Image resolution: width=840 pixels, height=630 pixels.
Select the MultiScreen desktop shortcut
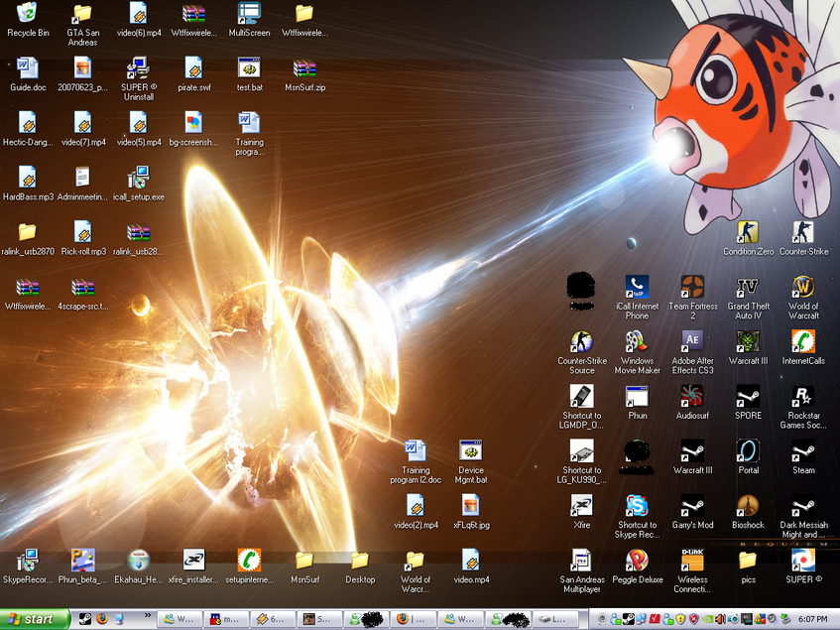tap(249, 20)
